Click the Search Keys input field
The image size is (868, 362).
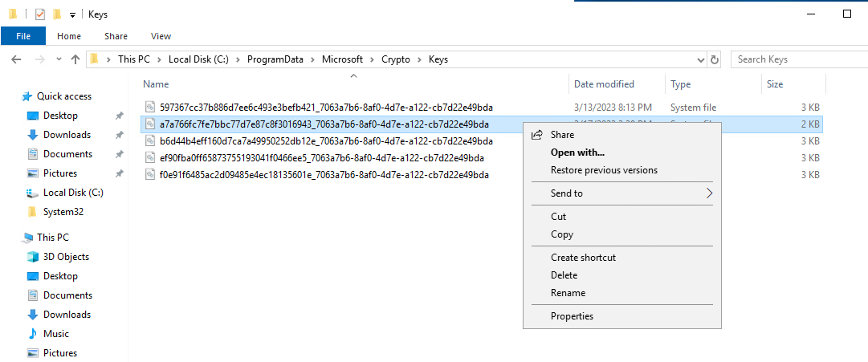[800, 59]
